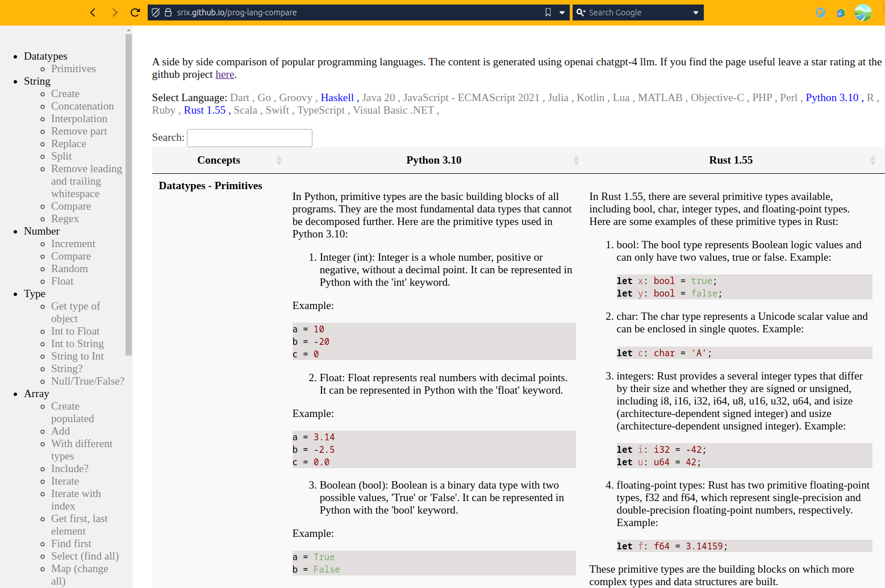Sort the Python 3.10 column arrows
The image size is (885, 588).
coord(576,161)
